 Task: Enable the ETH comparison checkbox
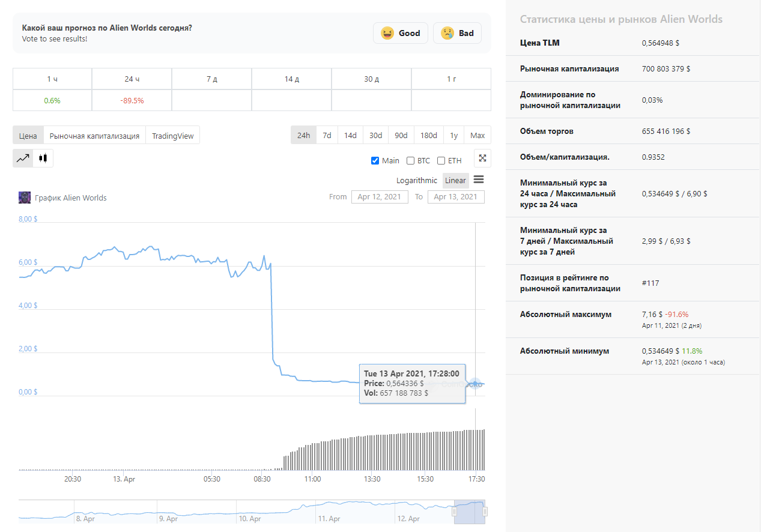pyautogui.click(x=441, y=160)
